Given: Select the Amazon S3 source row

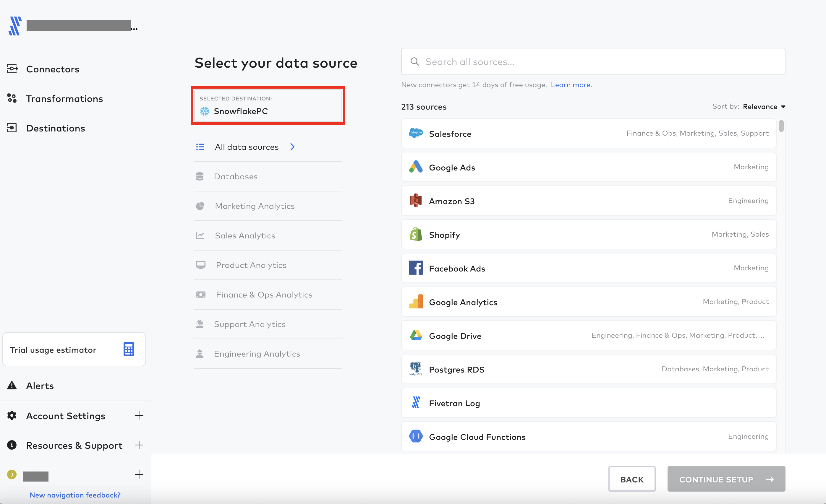Looking at the screenshot, I should 589,201.
